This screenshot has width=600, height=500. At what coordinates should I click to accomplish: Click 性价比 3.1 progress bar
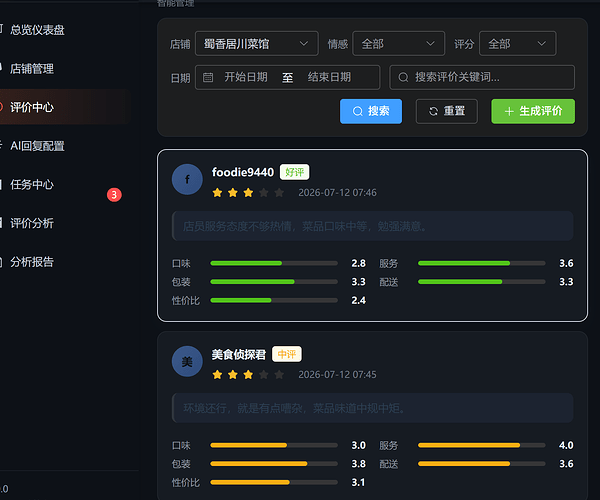pos(274,482)
